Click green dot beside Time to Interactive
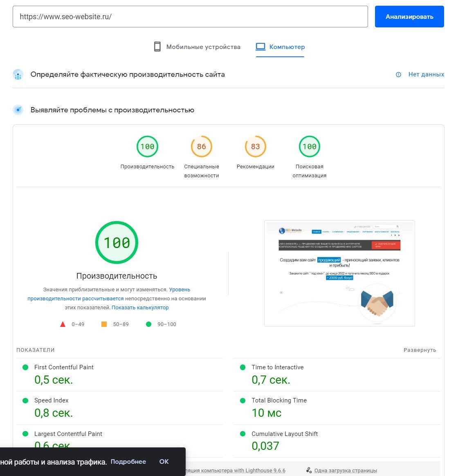449x476 pixels. point(242,367)
